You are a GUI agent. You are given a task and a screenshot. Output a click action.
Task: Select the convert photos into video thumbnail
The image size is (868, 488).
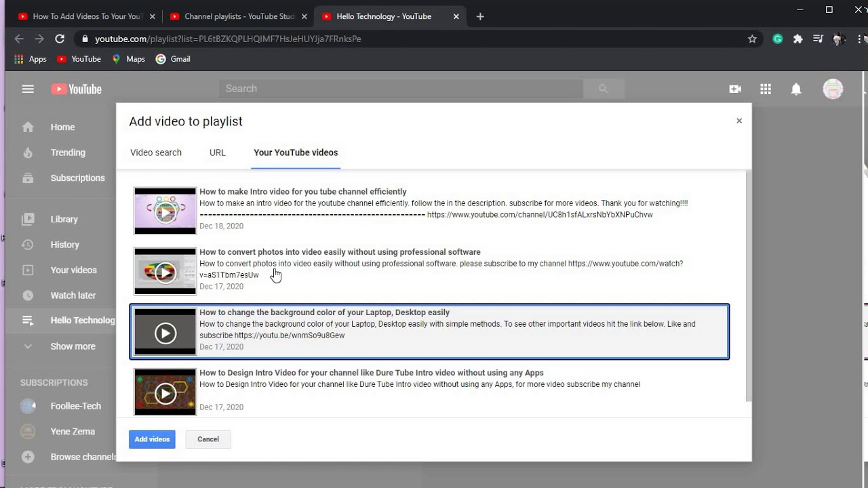coord(165,272)
